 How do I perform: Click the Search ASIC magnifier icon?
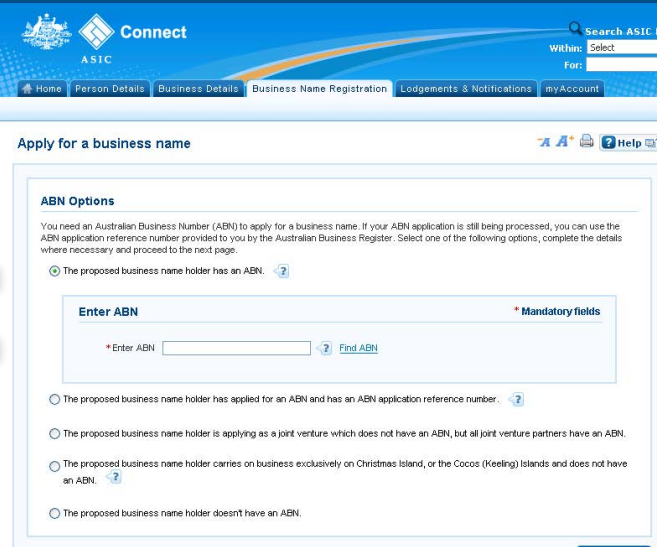(575, 28)
